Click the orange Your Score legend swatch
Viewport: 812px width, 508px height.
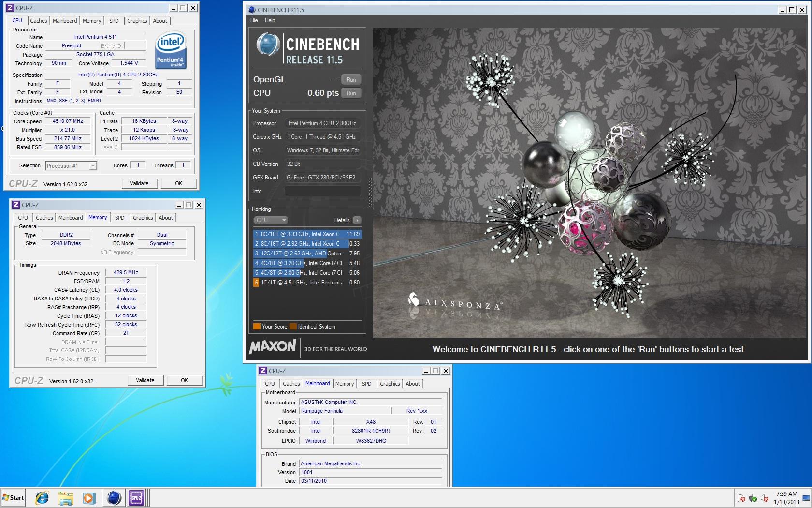(x=257, y=327)
